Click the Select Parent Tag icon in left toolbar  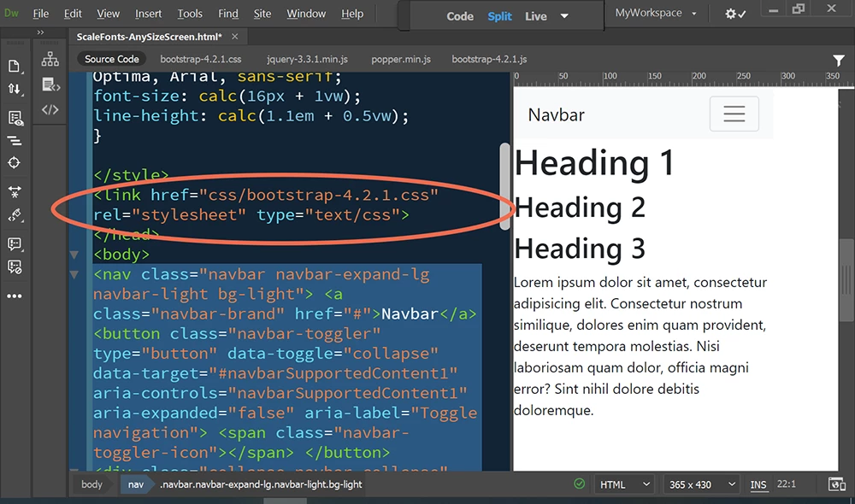tap(15, 216)
